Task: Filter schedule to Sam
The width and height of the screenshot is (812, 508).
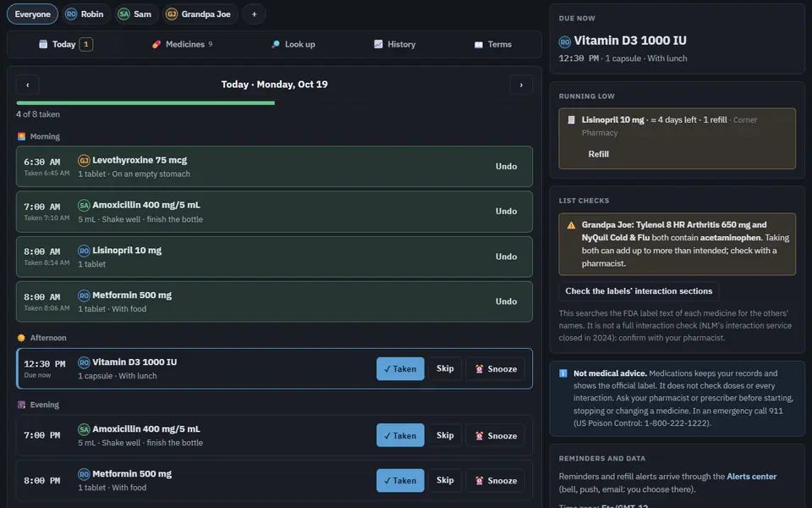Action: (x=134, y=14)
